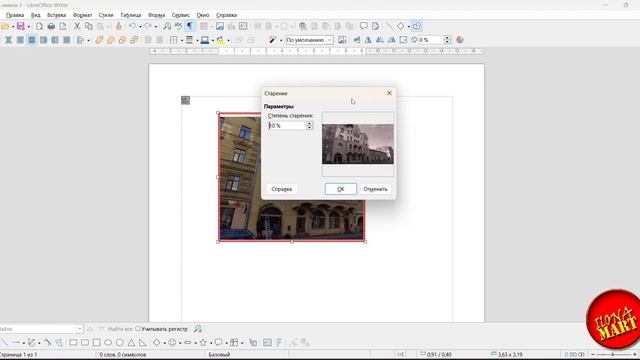Click the Insert Chart toolbar icon
The width and height of the screenshot is (640, 360).
coord(231,27)
